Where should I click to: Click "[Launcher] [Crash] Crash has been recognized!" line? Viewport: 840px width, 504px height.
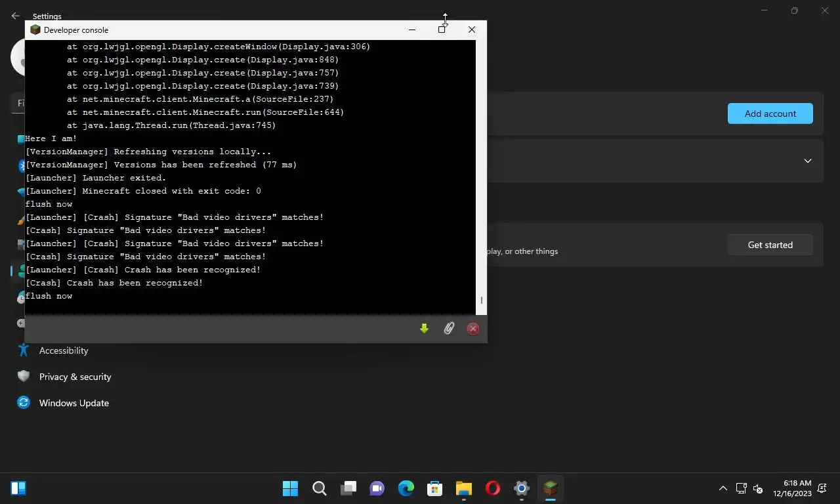click(x=143, y=270)
